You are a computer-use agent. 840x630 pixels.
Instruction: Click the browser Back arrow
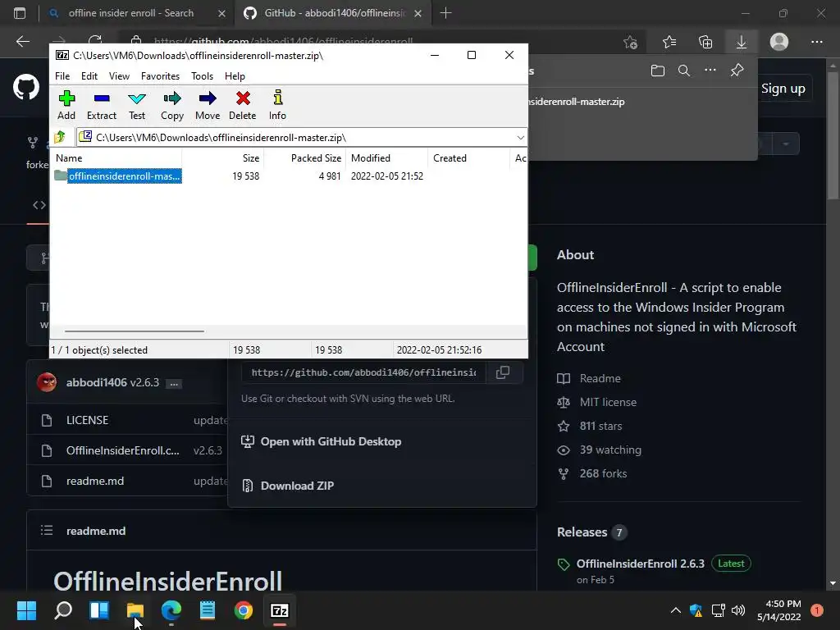tap(22, 41)
